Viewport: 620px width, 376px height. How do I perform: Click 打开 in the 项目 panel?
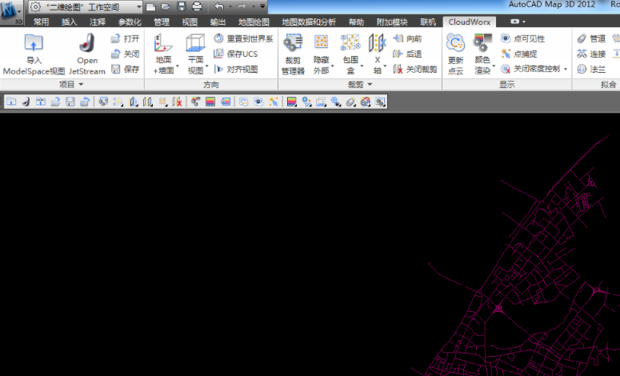click(x=125, y=38)
